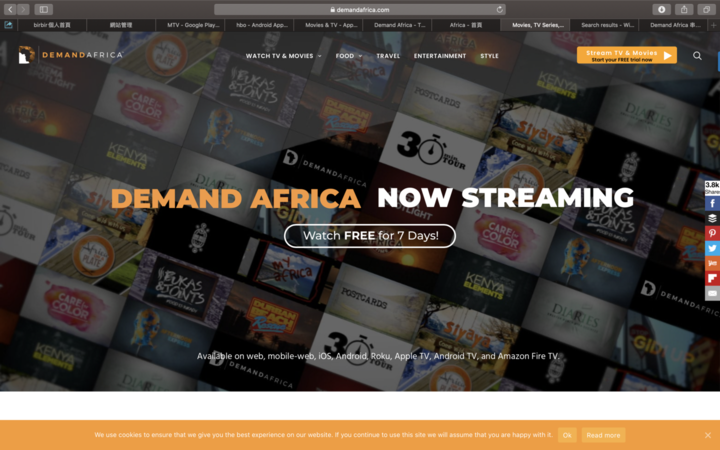Show the tab overview icon
The height and width of the screenshot is (450, 720).
coord(706,9)
